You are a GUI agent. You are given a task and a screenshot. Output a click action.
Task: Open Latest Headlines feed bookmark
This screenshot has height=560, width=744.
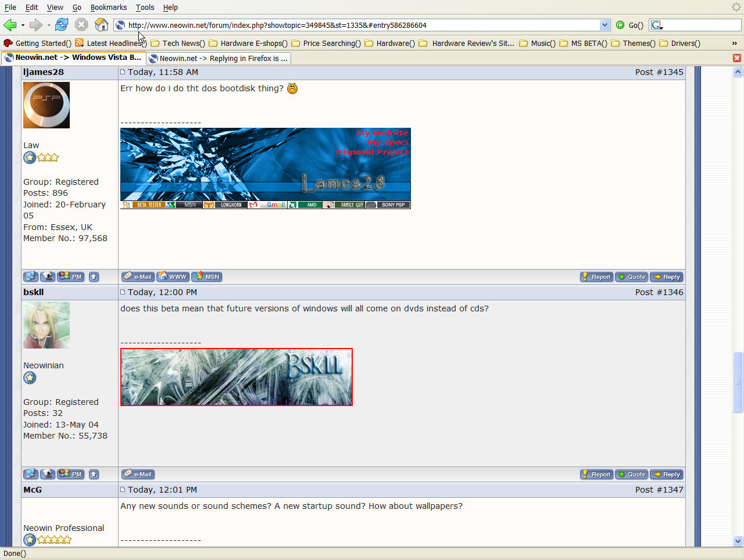[110, 43]
